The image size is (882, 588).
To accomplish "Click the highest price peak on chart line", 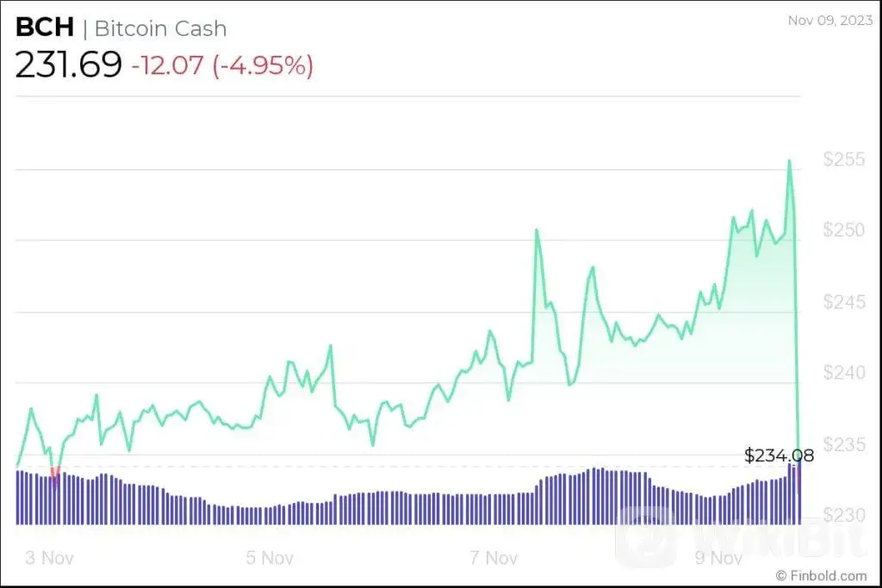I will tap(788, 161).
